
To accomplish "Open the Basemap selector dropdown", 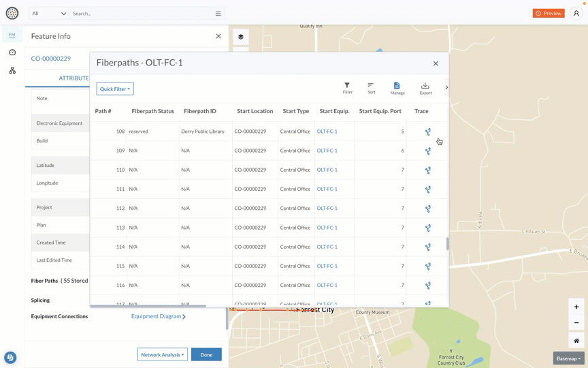I will coord(568,358).
